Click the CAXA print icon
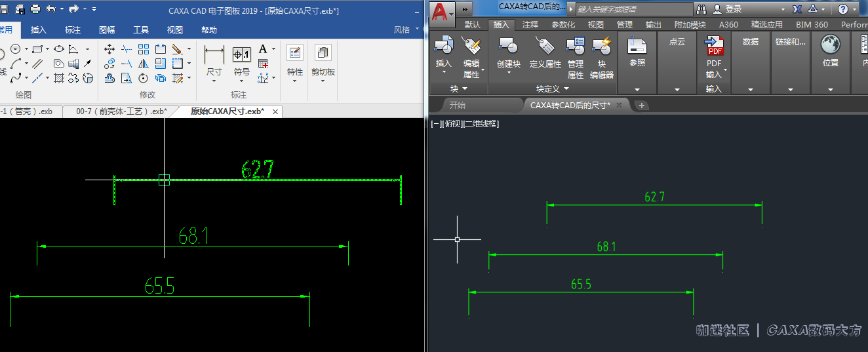Image resolution: width=868 pixels, height=352 pixels. (x=35, y=9)
